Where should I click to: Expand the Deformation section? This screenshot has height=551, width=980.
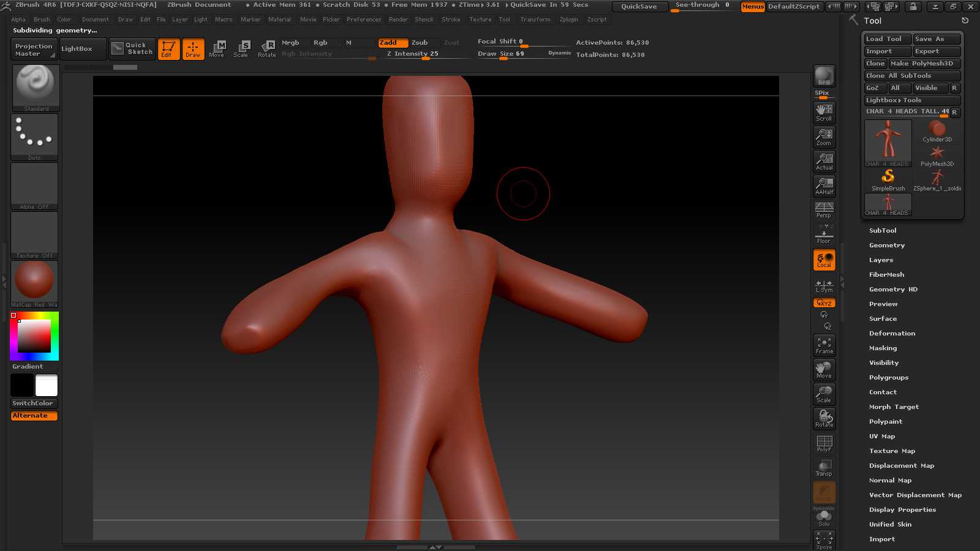pos(892,334)
